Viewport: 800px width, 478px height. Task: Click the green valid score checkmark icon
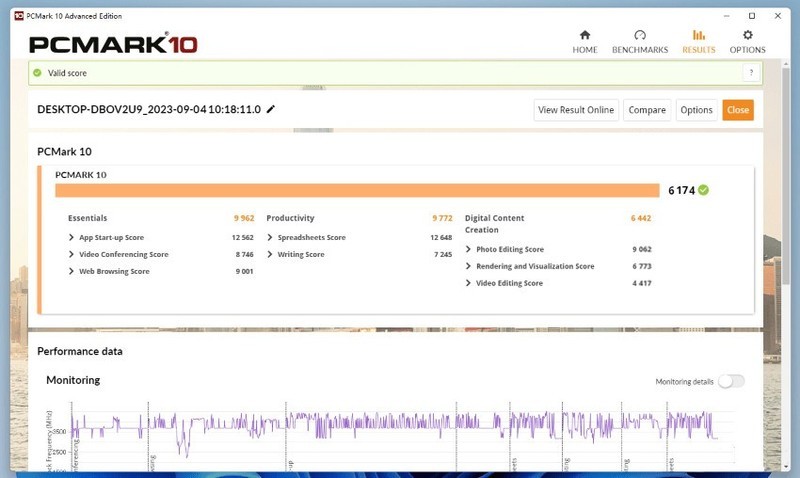37,73
